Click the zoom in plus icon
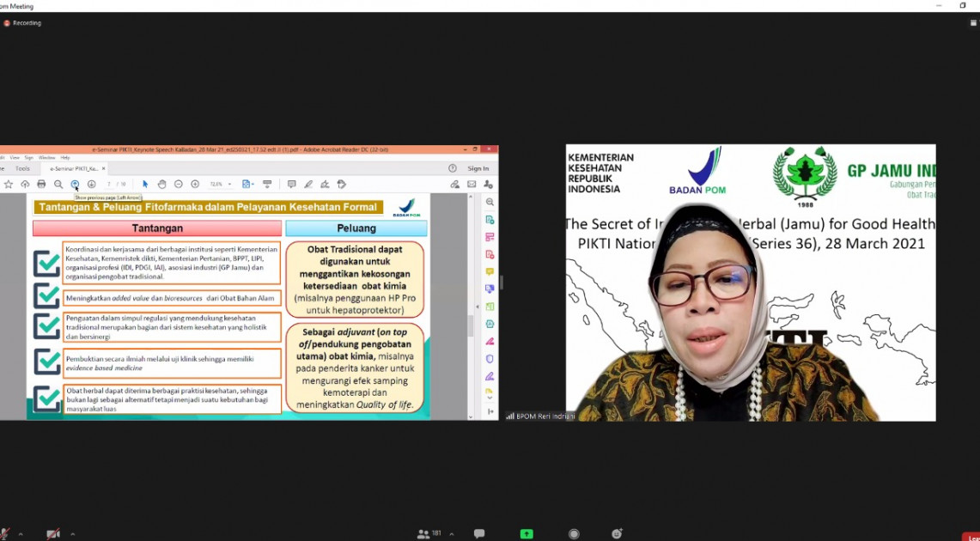Image resolution: width=980 pixels, height=541 pixels. pyautogui.click(x=195, y=185)
